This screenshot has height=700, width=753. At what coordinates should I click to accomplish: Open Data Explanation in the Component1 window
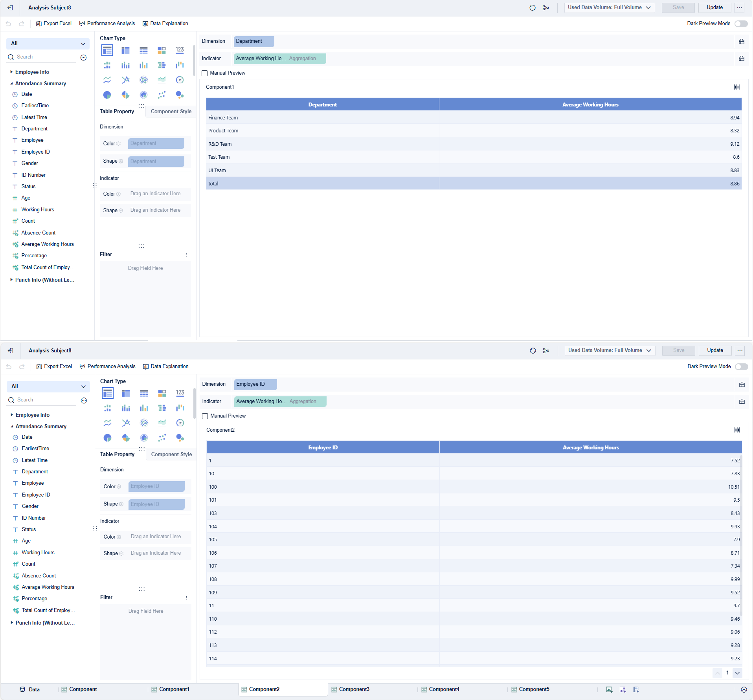[x=165, y=24]
